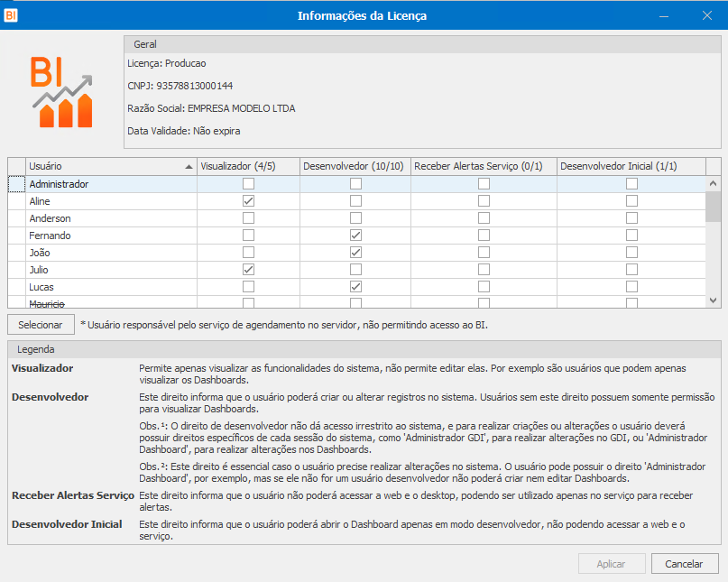The image size is (728, 582).
Task: Check Desenvolvedor Inicial for João
Action: pos(631,253)
